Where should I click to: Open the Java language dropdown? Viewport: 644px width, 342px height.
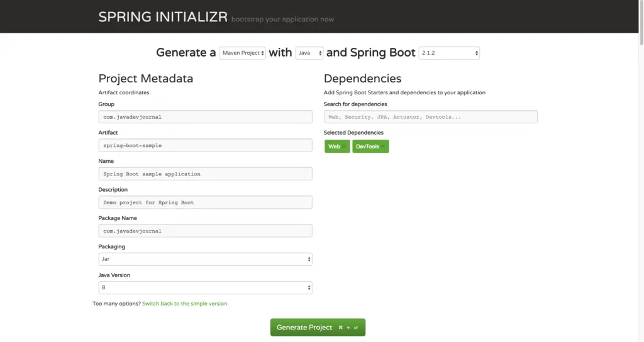pyautogui.click(x=309, y=53)
